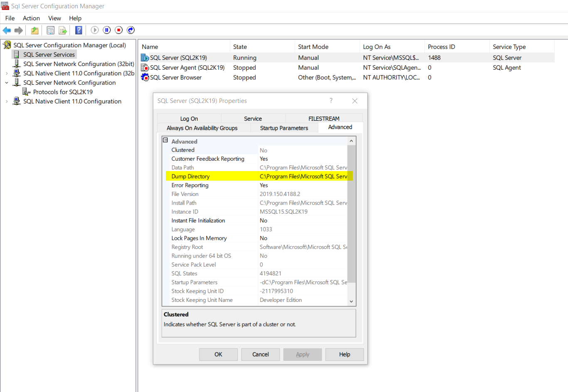This screenshot has height=392, width=568.
Task: Click the Service Type column header
Action: click(522, 47)
